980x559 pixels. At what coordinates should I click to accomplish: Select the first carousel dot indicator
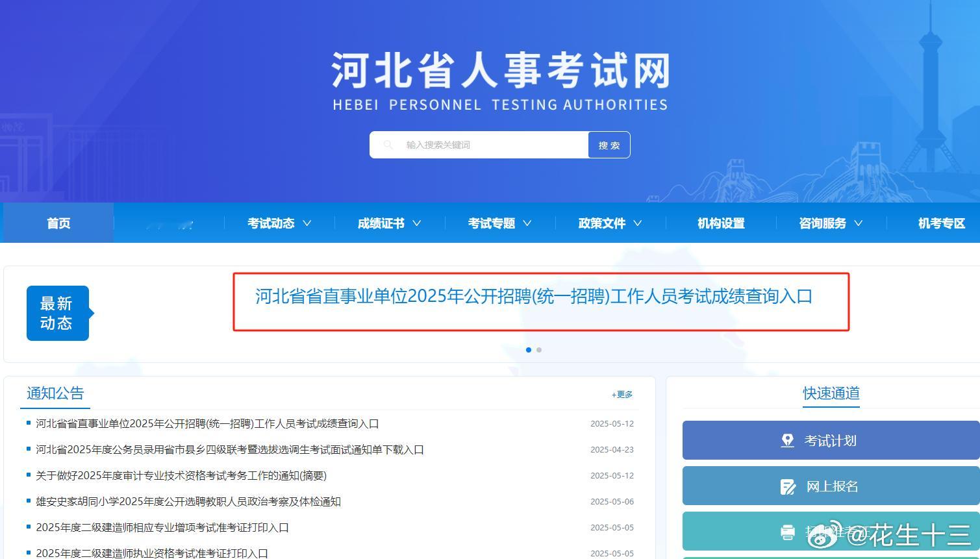[529, 350]
